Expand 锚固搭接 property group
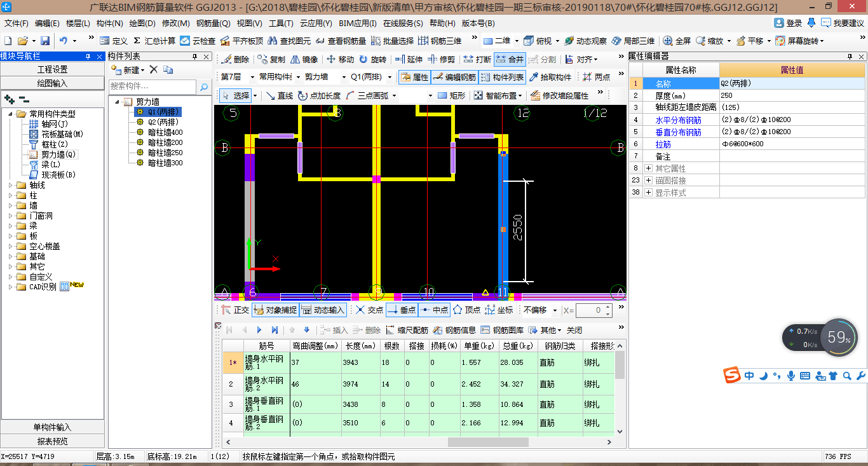Viewport: 868px width, 466px height. pos(648,181)
